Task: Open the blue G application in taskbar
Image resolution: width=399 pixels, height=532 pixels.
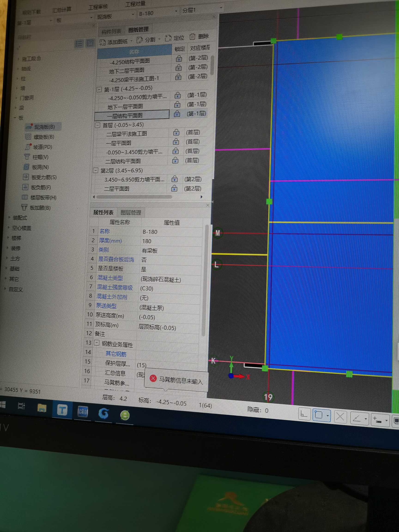Action: (104, 413)
